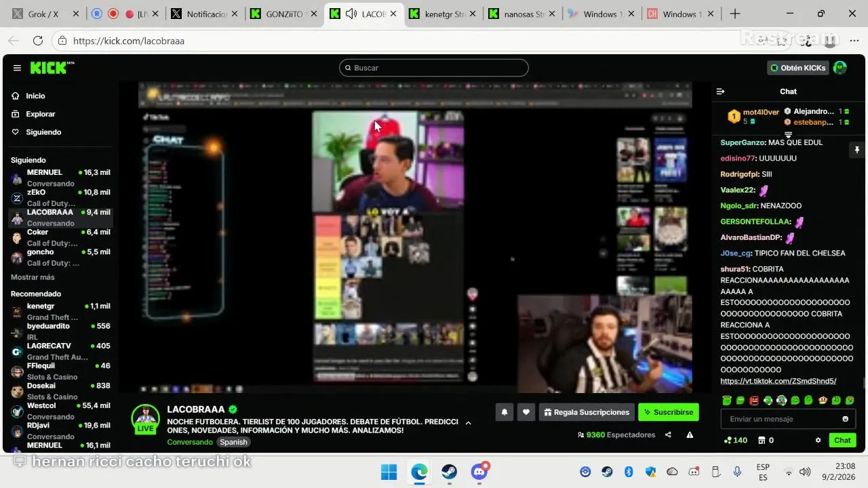Viewport: 868px width, 488px height.
Task: Click mot4l0ver top gifter entry
Action: coord(753,117)
